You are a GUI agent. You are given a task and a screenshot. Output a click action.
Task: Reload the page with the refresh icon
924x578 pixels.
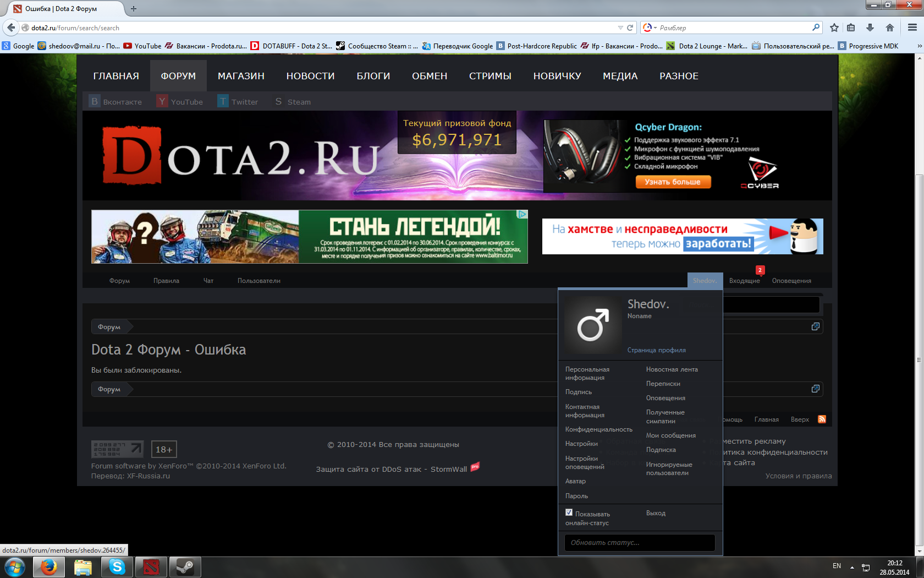[x=630, y=28]
